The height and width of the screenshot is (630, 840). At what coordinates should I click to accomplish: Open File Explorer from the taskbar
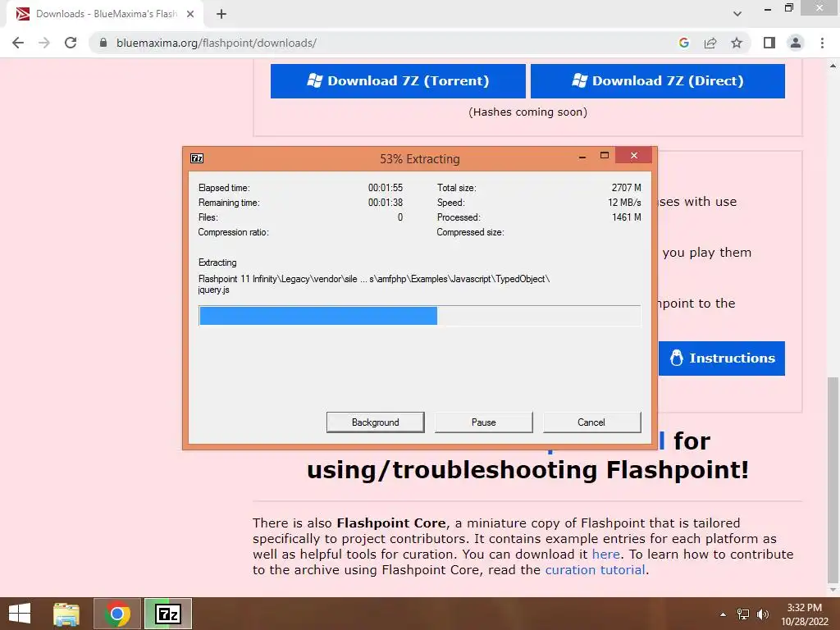point(66,614)
